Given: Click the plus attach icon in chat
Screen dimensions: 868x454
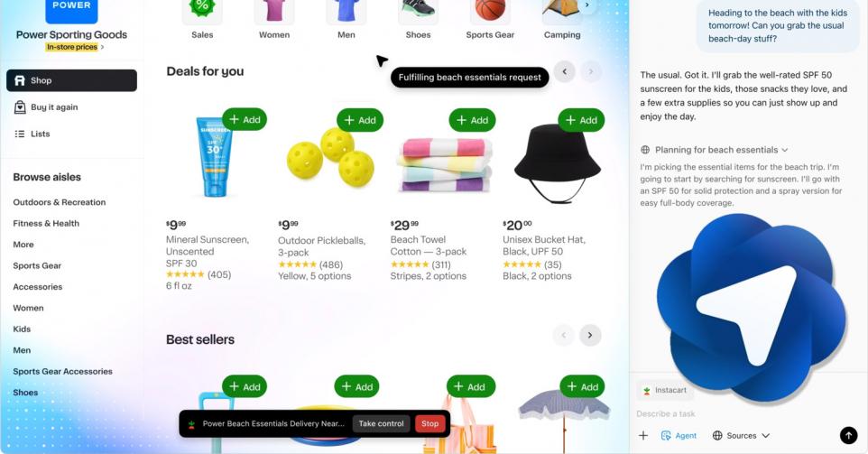Looking at the screenshot, I should pyautogui.click(x=643, y=436).
